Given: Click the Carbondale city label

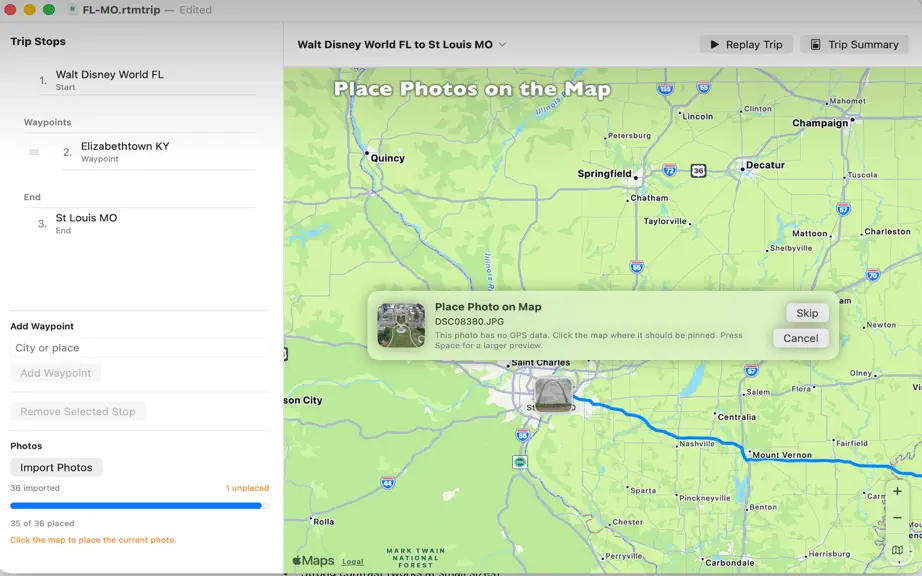Looking at the screenshot, I should coord(730,563).
